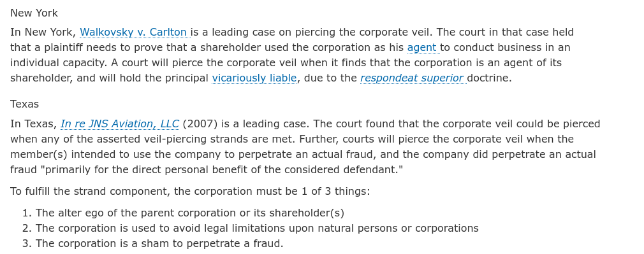Open the In re JNS Aviation, LLC link
Viewport: 644px width, 254px height.
(119, 124)
